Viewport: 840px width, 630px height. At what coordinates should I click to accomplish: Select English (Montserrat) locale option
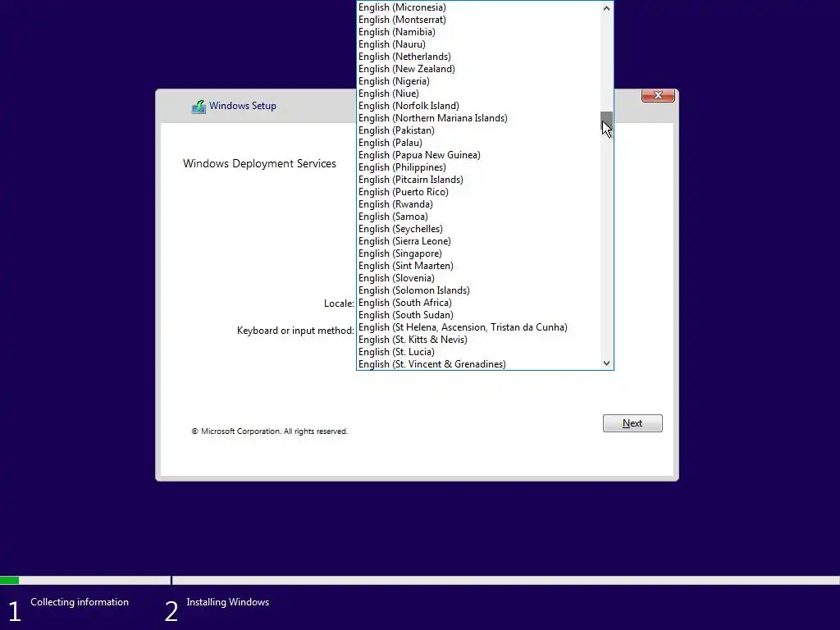(478, 20)
